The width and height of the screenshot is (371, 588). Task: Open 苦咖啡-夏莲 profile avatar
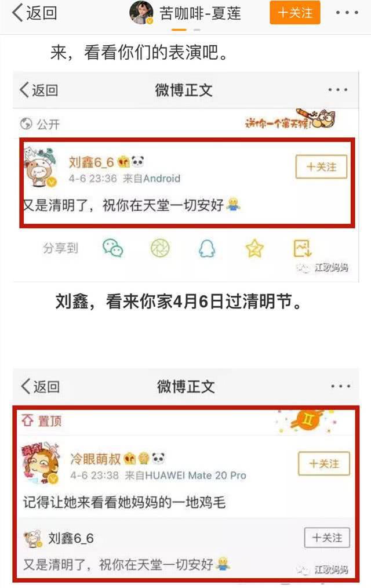(141, 13)
